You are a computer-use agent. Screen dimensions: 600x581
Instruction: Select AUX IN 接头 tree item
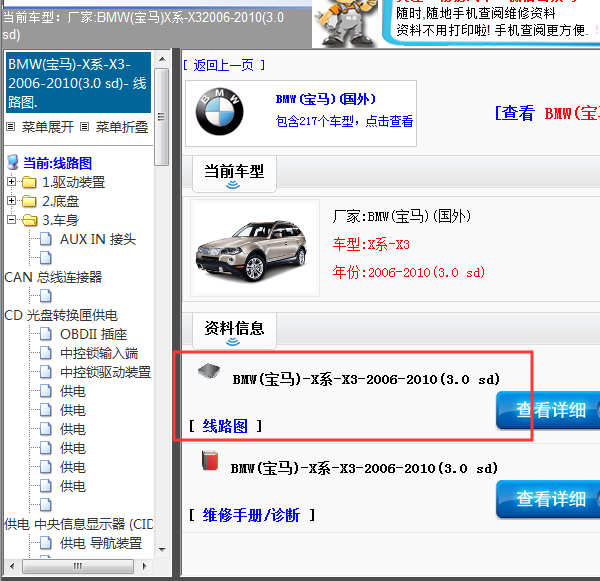[98, 239]
